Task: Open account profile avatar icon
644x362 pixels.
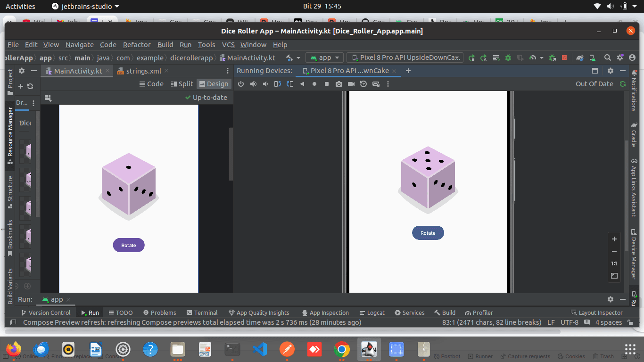Action: pyautogui.click(x=632, y=58)
